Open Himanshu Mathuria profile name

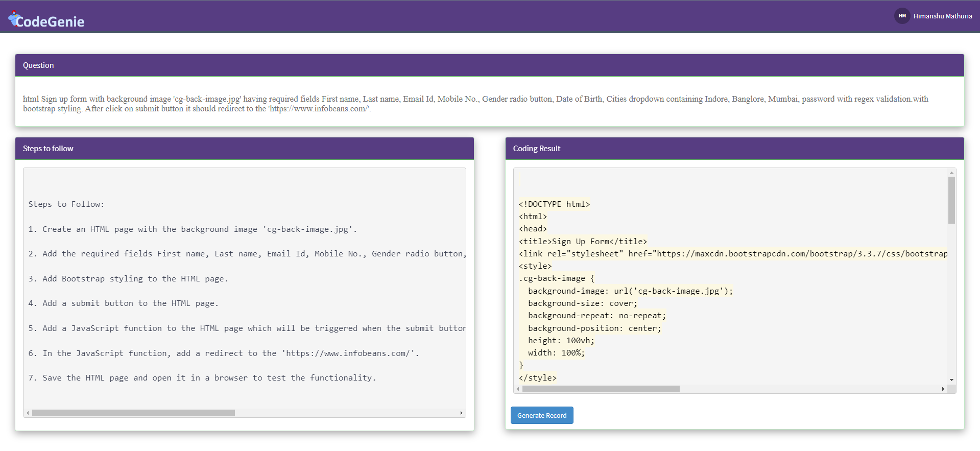pos(943,16)
